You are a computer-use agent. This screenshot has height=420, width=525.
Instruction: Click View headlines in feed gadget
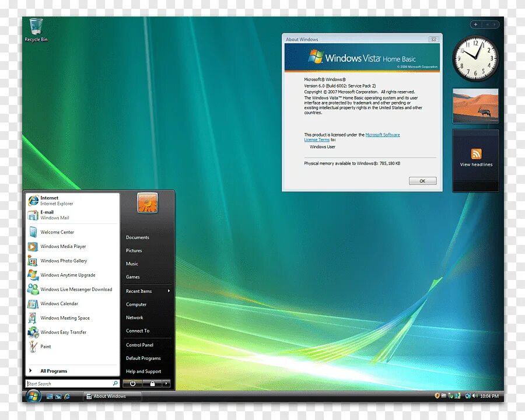476,164
